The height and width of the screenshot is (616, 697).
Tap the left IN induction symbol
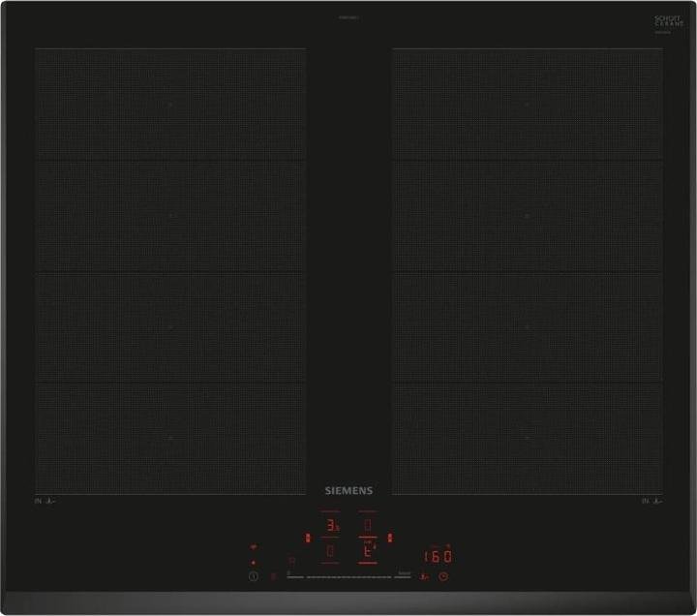45,501
